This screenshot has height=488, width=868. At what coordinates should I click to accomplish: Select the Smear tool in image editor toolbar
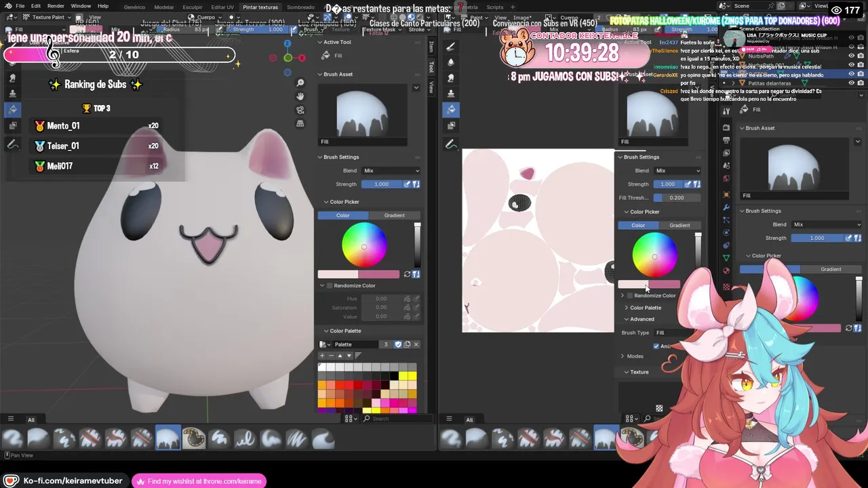click(452, 78)
